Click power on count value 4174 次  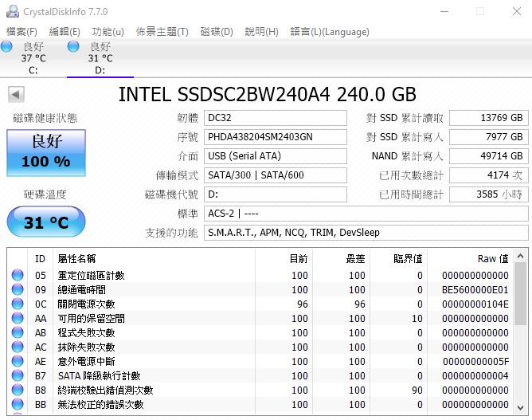(x=489, y=175)
